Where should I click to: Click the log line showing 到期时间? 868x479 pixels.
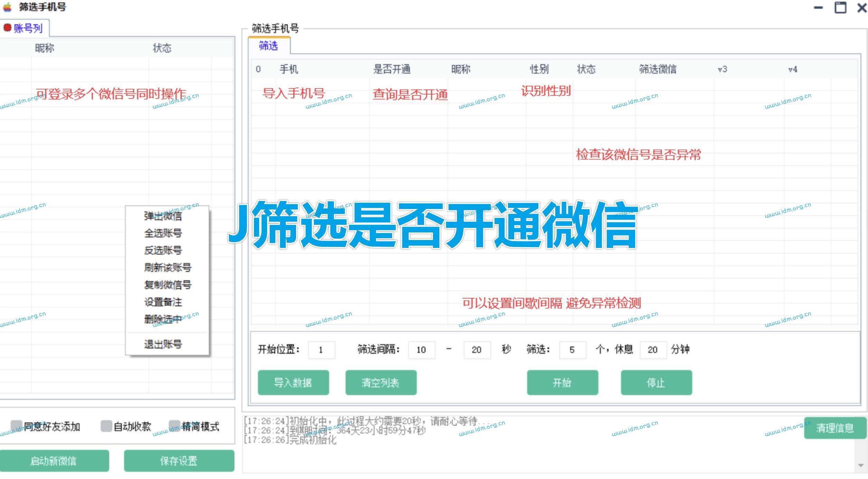[335, 431]
